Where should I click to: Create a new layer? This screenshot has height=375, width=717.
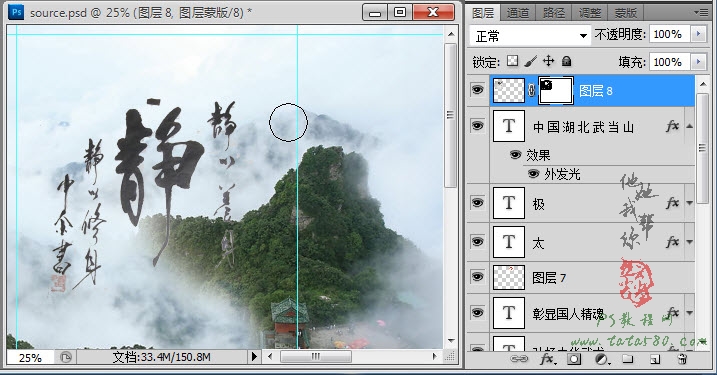655,359
